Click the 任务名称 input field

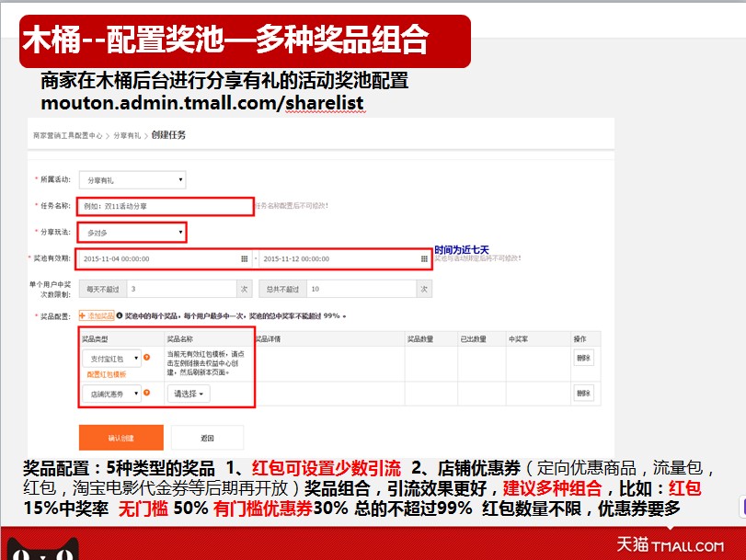coord(165,206)
